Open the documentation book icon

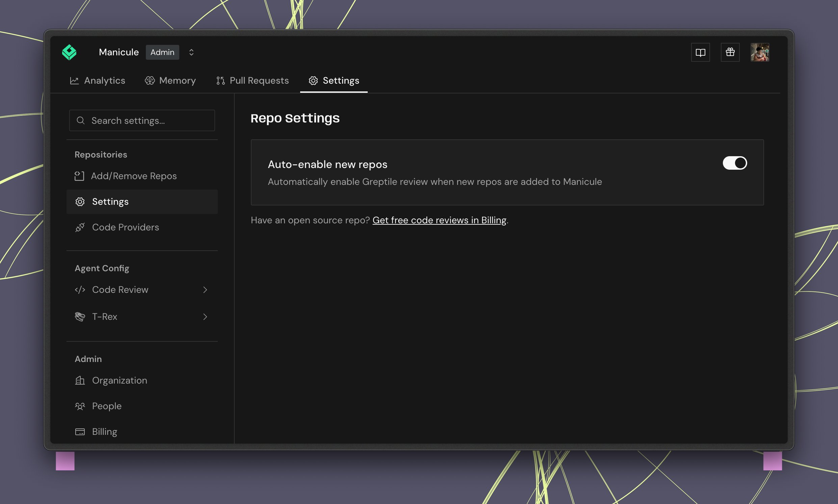click(700, 52)
